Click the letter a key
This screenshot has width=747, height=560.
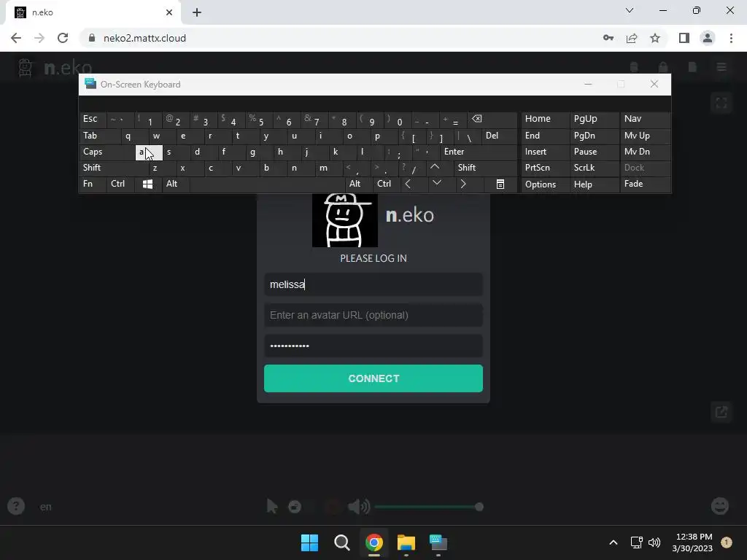coord(149,152)
